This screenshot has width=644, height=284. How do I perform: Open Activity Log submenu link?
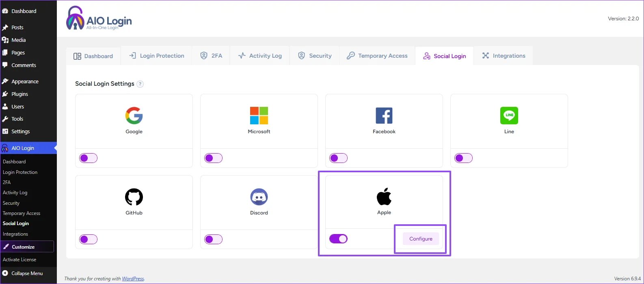[x=15, y=193]
